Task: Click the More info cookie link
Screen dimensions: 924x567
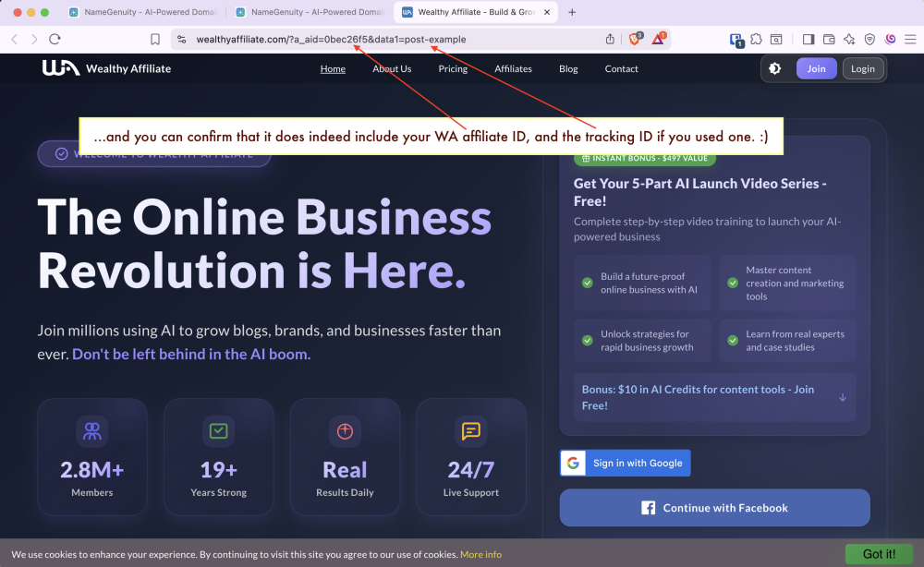Action: (480, 554)
